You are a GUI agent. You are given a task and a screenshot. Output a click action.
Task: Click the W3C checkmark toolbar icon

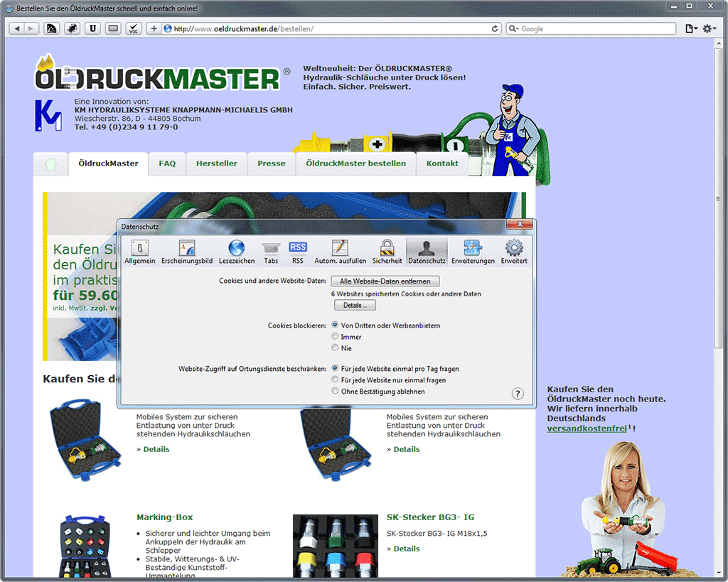pos(134,28)
